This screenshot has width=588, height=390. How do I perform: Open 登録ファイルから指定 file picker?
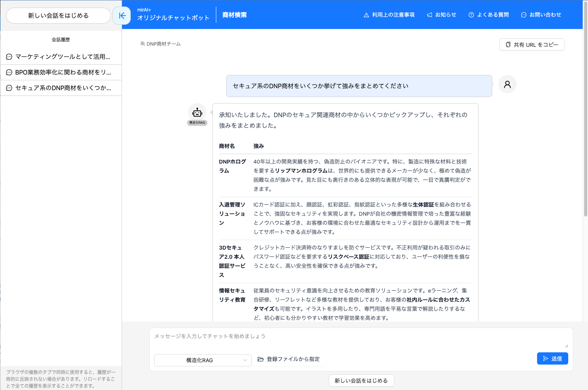point(289,359)
